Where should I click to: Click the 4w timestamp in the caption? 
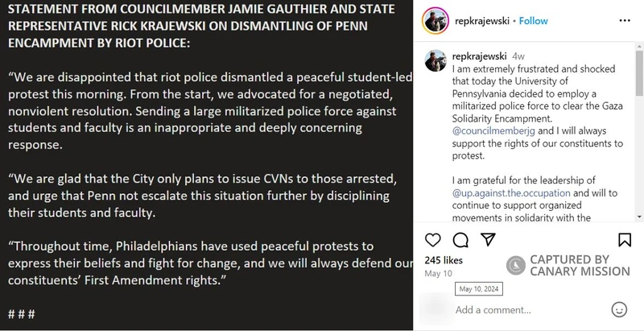518,57
